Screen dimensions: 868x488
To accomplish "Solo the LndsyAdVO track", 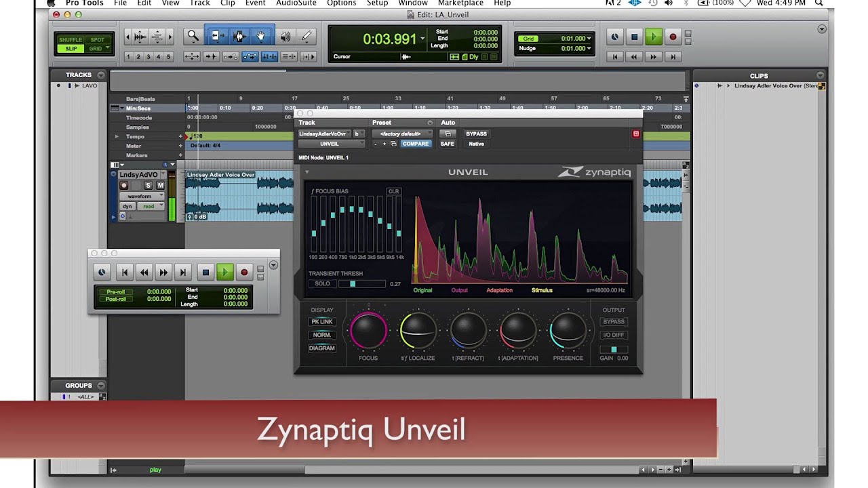I will tap(149, 185).
